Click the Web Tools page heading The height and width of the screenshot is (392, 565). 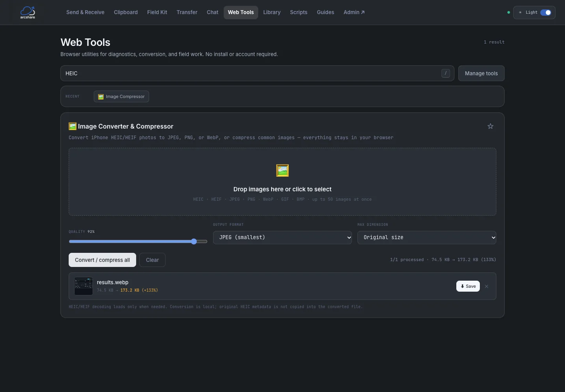86,42
